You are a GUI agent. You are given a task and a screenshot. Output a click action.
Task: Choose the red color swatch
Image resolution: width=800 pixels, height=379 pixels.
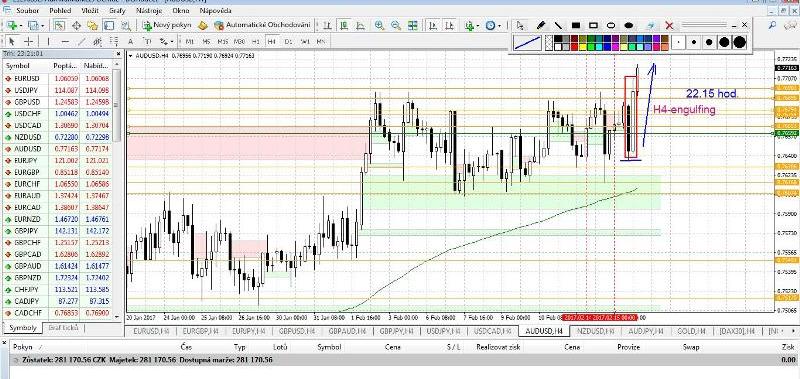pyautogui.click(x=574, y=47)
